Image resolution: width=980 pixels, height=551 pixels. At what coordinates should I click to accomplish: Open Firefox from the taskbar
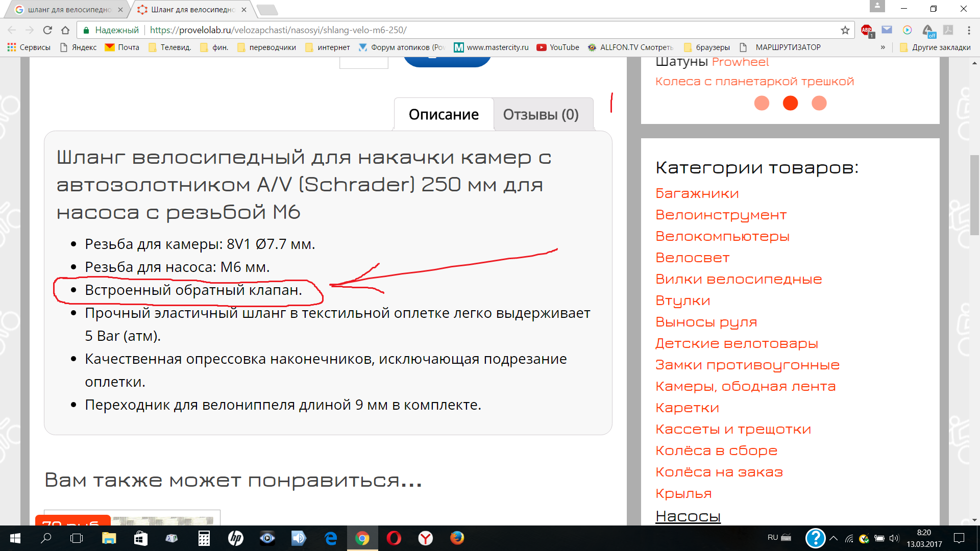457,538
